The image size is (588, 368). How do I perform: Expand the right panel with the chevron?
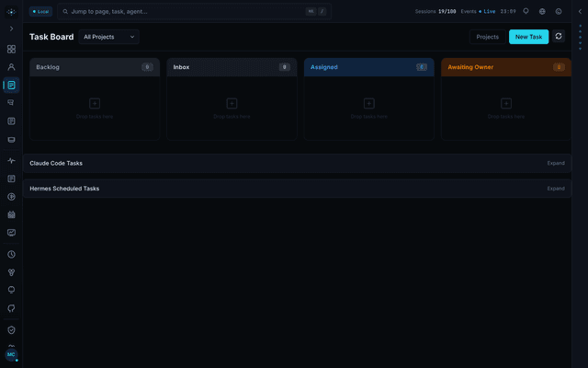click(580, 12)
